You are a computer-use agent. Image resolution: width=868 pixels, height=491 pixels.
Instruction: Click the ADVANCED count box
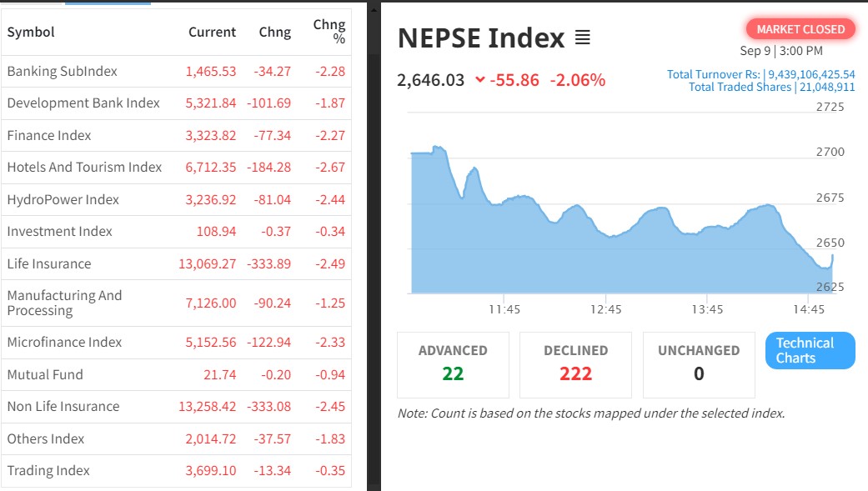click(x=453, y=364)
